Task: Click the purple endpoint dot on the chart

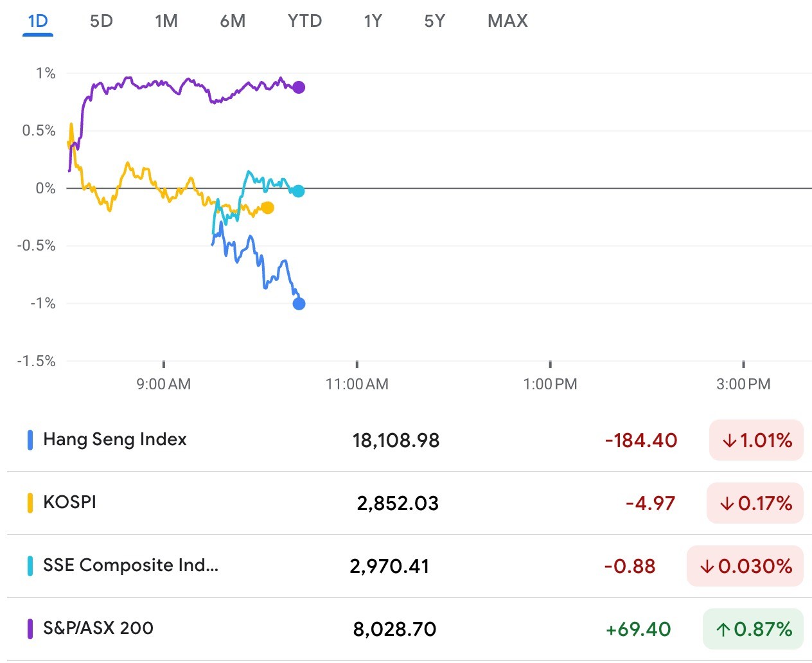Action: point(299,87)
